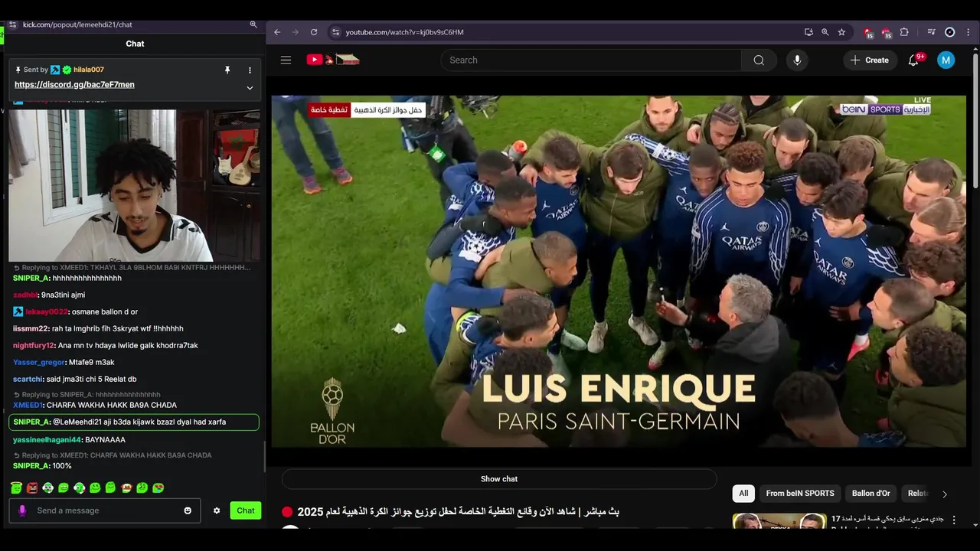Select the From beIN SPORTS chip
The width and height of the screenshot is (980, 551).
(x=800, y=494)
